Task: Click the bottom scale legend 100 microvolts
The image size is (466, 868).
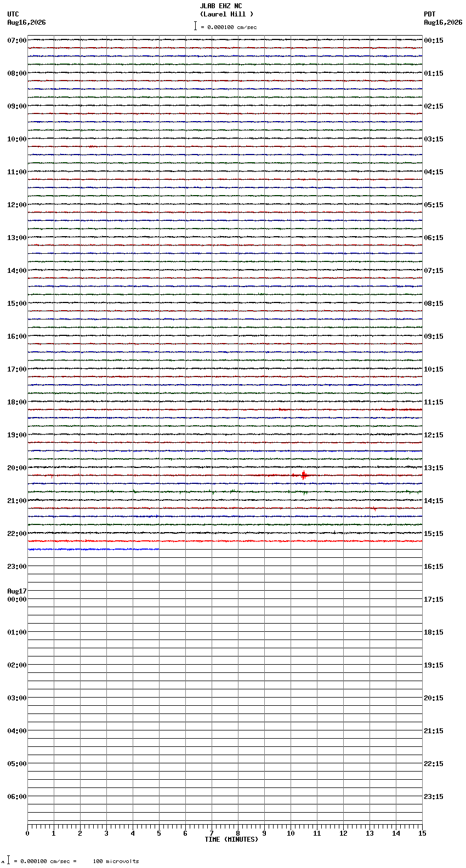Action: click(116, 861)
